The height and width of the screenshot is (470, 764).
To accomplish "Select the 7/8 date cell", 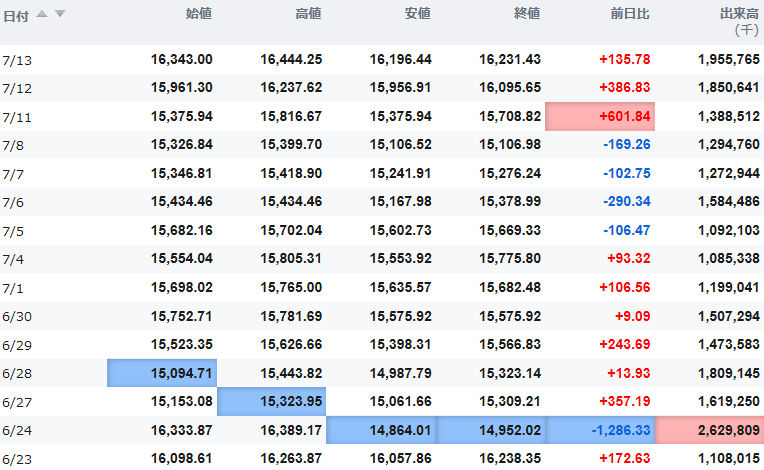I will coord(13,146).
